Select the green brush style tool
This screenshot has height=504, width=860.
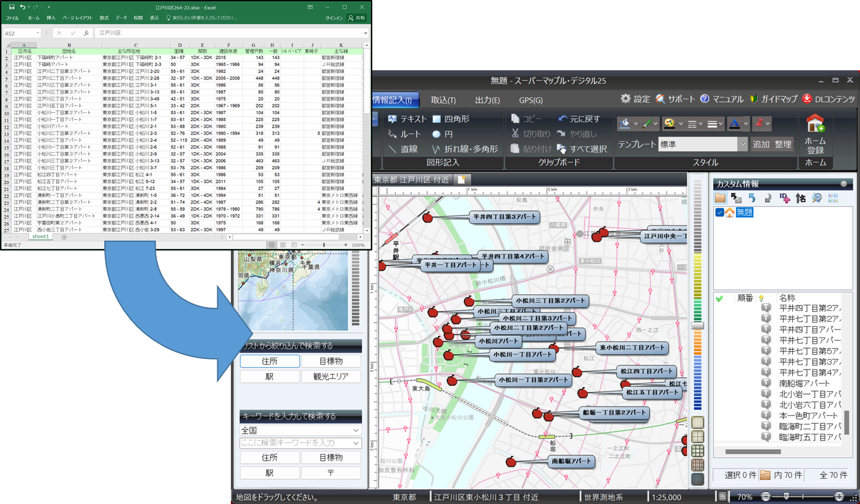[x=646, y=124]
